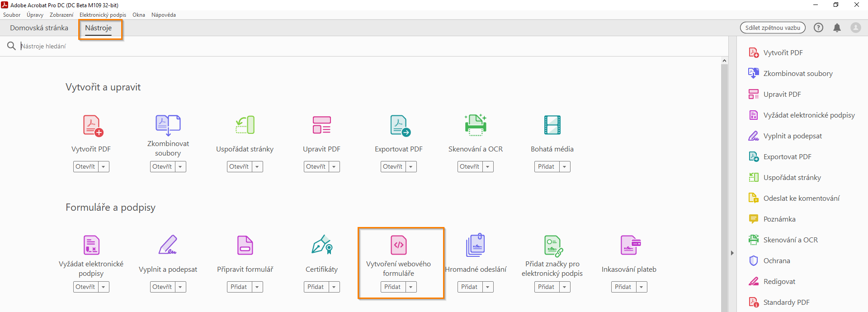Click Přidat značky pro elektronický podpis icon
This screenshot has width=868, height=312.
point(553,246)
